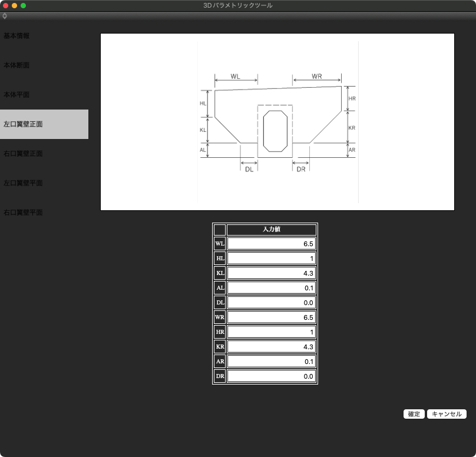Click the AR value field
The height and width of the screenshot is (457, 476).
pos(272,362)
